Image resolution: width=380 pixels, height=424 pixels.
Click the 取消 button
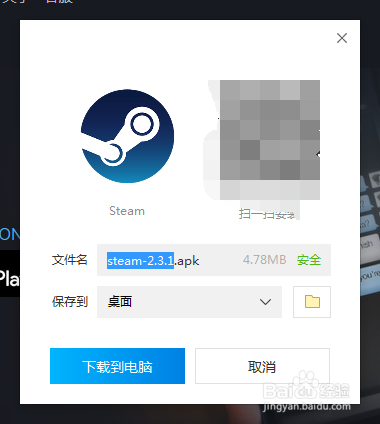[x=262, y=366]
